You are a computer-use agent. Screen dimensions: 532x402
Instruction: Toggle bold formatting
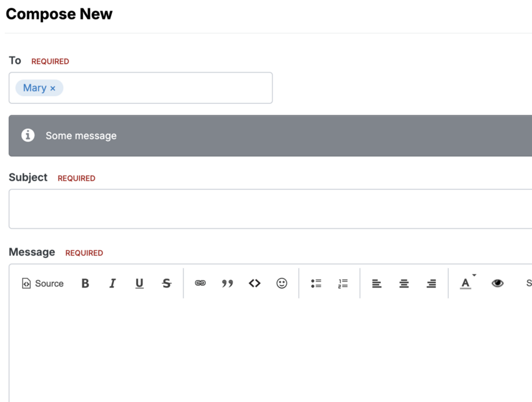(85, 283)
